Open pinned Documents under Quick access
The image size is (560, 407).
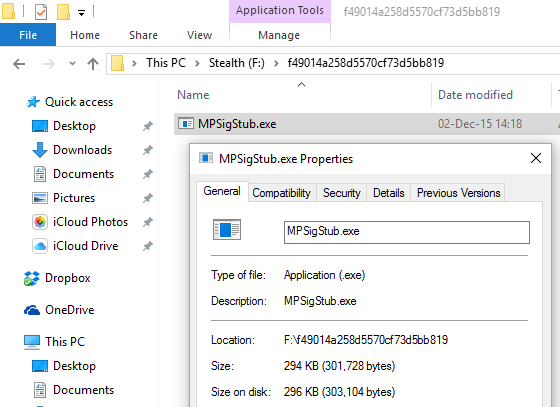(84, 174)
